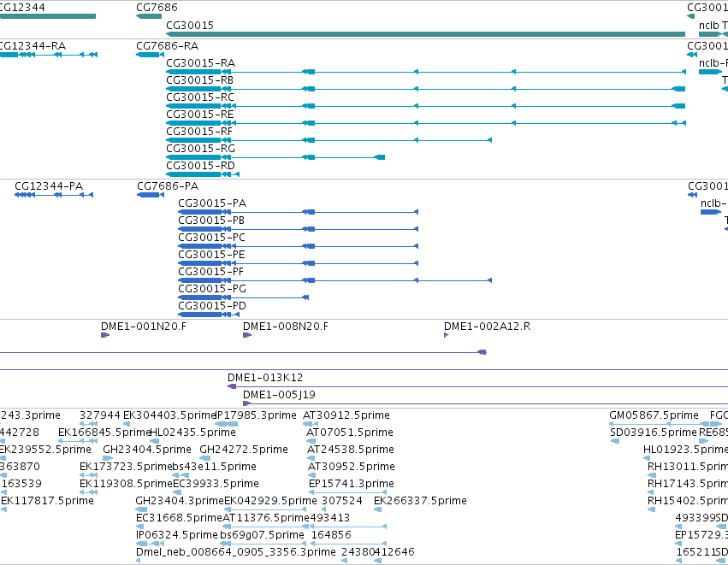Click the DME1-008N20.F arrow marker
This screenshot has width=728, height=565.
pyautogui.click(x=247, y=335)
